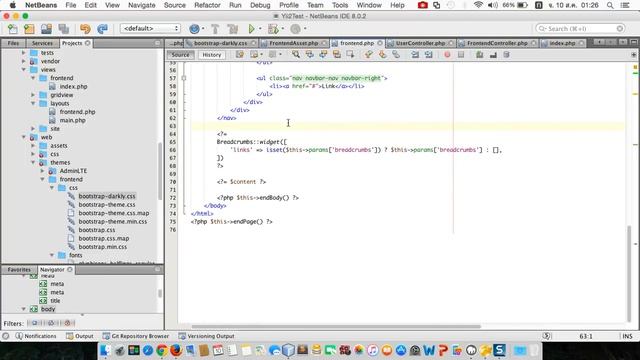
Task: Collapse the body node in Navigator
Action: pos(24,309)
